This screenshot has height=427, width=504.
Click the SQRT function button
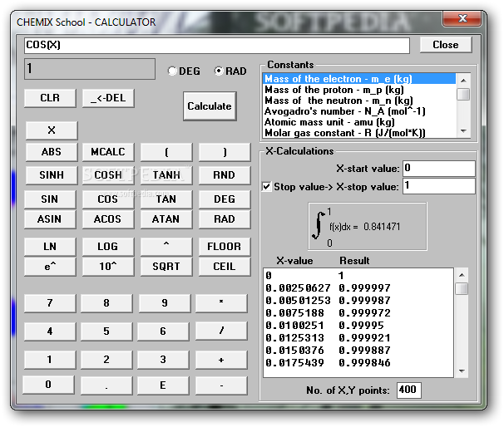pyautogui.click(x=166, y=267)
